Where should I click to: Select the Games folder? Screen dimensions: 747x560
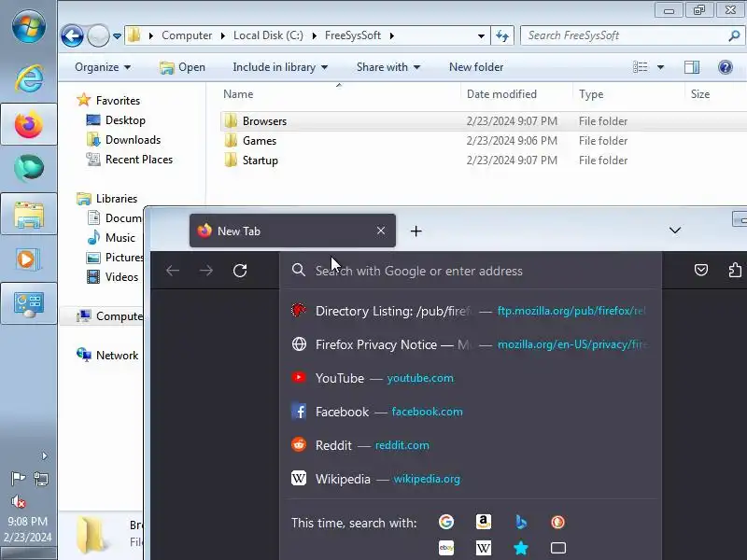click(x=260, y=141)
